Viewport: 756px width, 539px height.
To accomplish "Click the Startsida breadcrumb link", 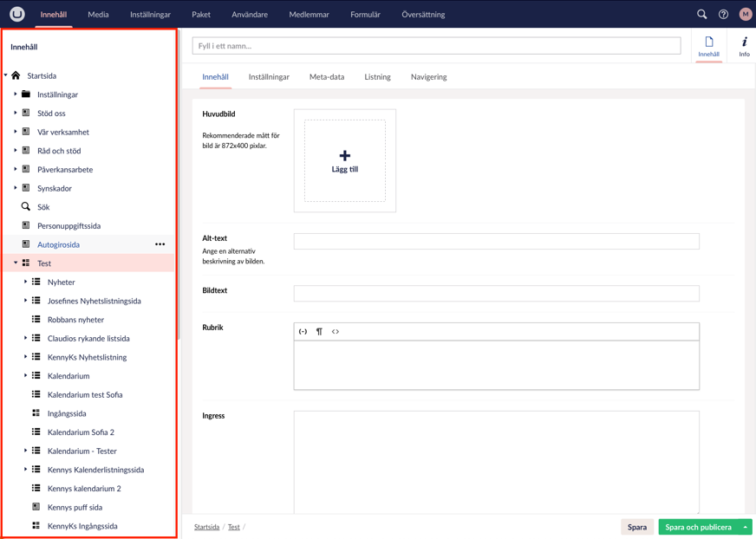I will (x=207, y=527).
